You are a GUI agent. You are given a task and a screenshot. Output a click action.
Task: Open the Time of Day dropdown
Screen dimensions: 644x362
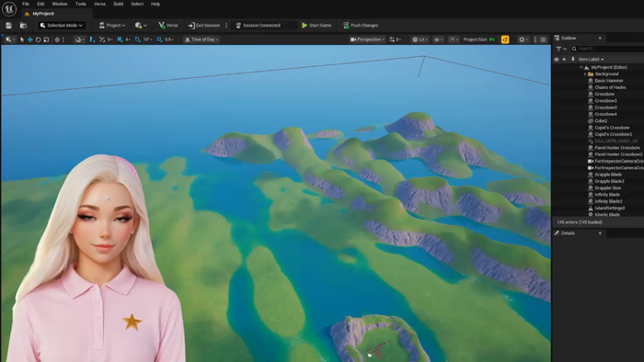[x=201, y=40]
